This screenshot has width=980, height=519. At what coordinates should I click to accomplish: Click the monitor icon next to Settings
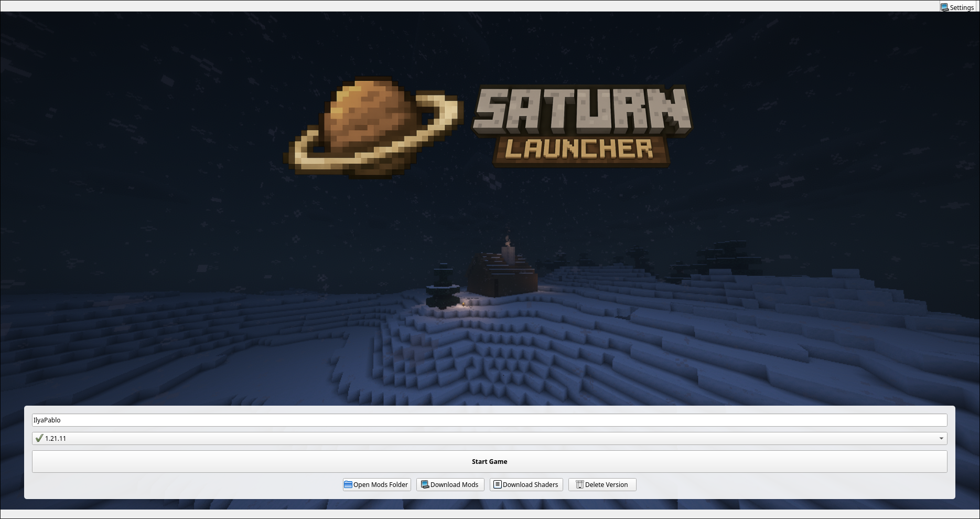[944, 7]
